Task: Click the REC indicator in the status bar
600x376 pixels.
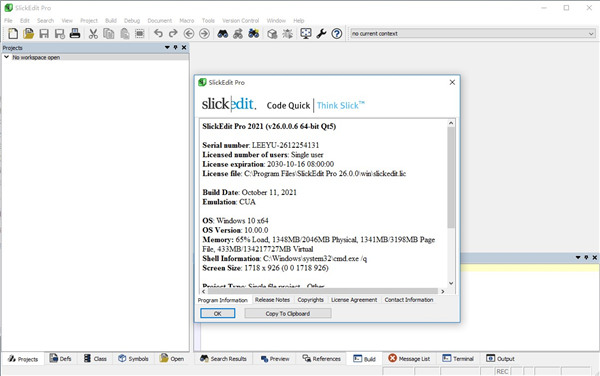Action: coord(502,371)
